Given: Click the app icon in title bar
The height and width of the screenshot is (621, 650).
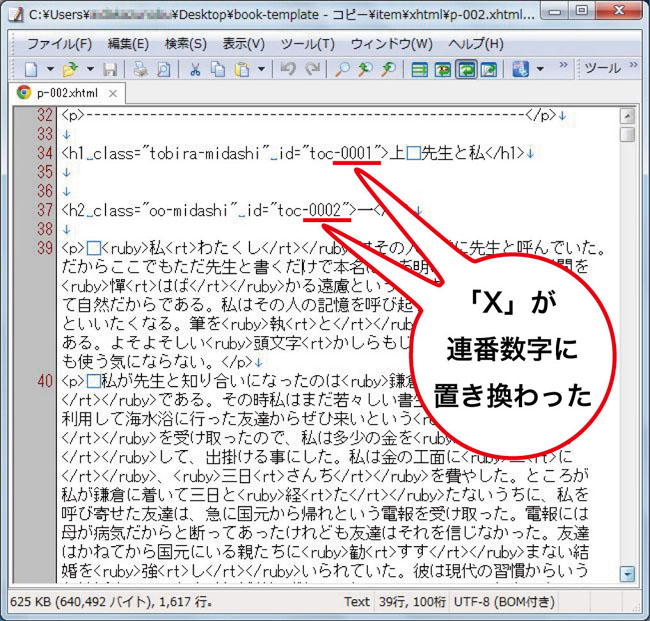Looking at the screenshot, I should 16,15.
